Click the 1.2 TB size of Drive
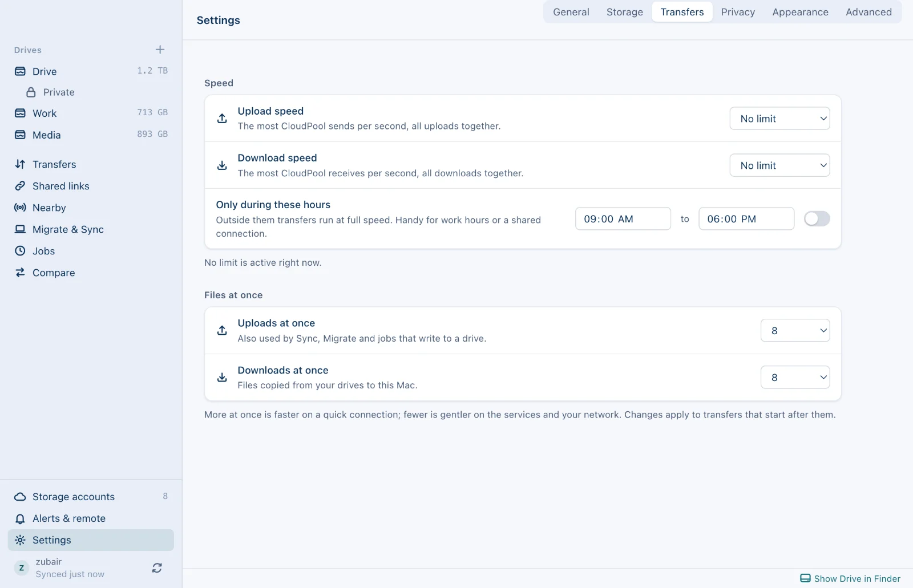913x588 pixels. point(152,71)
